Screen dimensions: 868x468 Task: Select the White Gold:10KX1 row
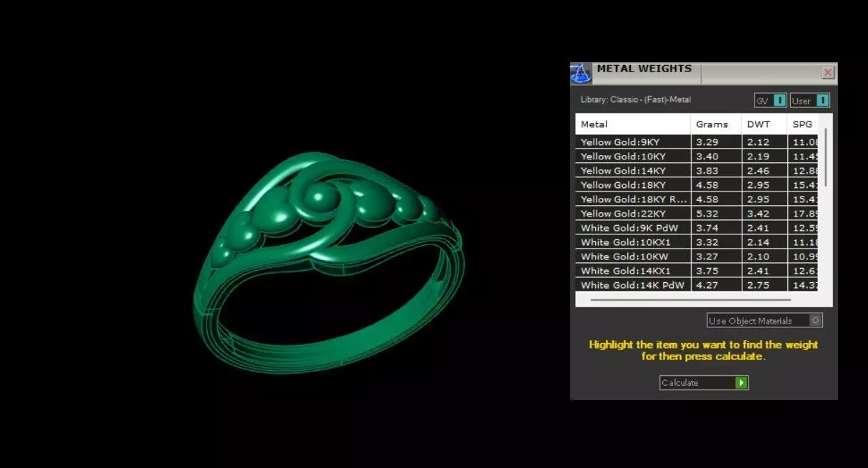click(x=697, y=242)
